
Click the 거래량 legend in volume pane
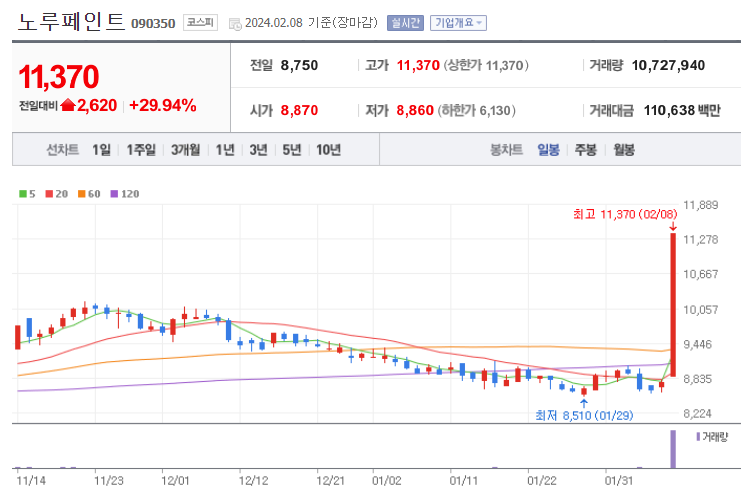712,437
